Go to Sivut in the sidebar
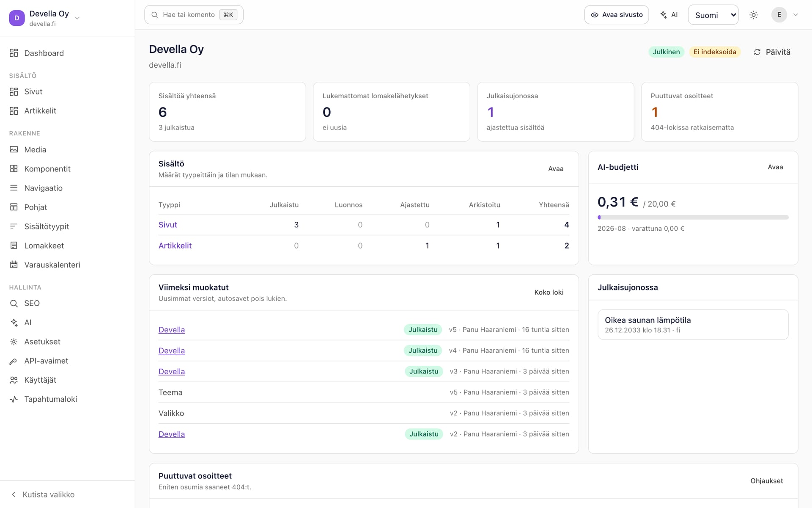 [68, 91]
